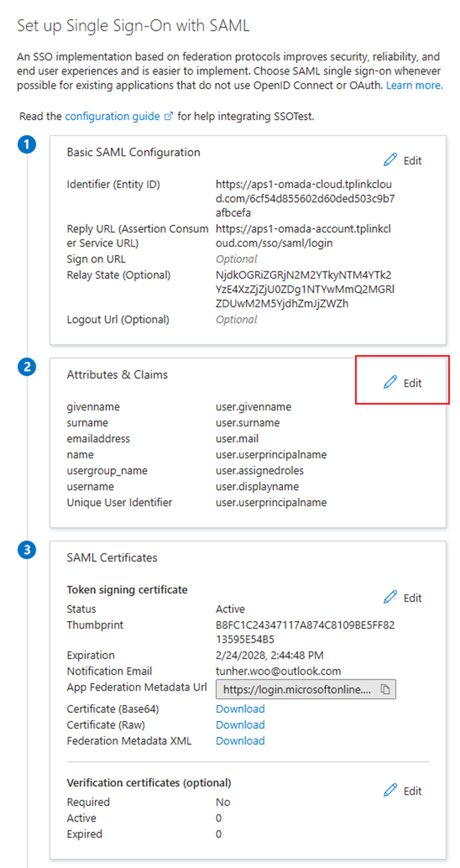Select the Relay State value
This screenshot has height=868, width=460.
click(305, 289)
